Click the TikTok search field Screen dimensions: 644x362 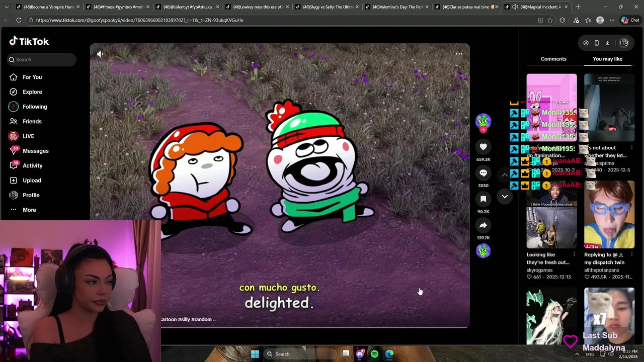click(x=42, y=59)
